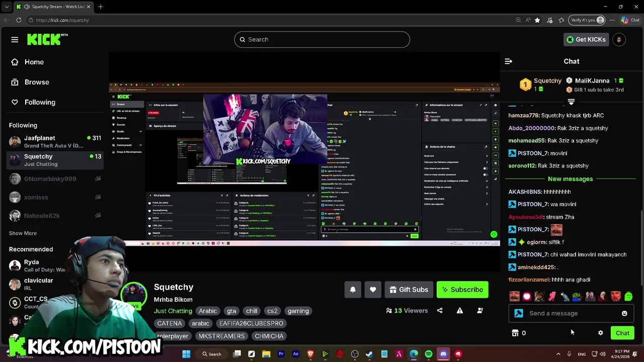This screenshot has height=362, width=644.
Task: Report stream with the warning icon
Action: click(460, 311)
